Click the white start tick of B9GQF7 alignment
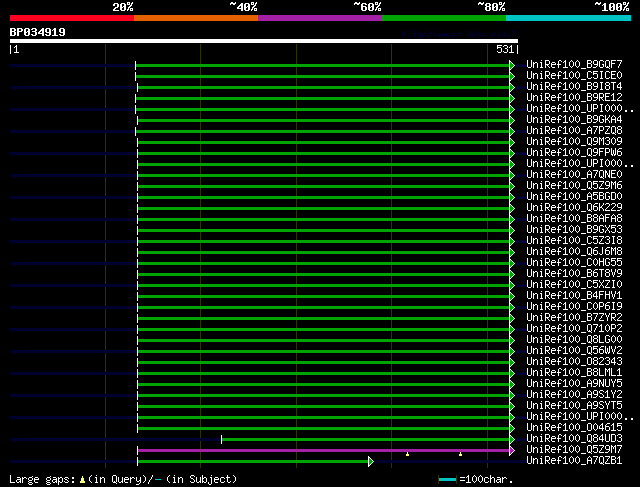The image size is (640, 487). coord(136,65)
